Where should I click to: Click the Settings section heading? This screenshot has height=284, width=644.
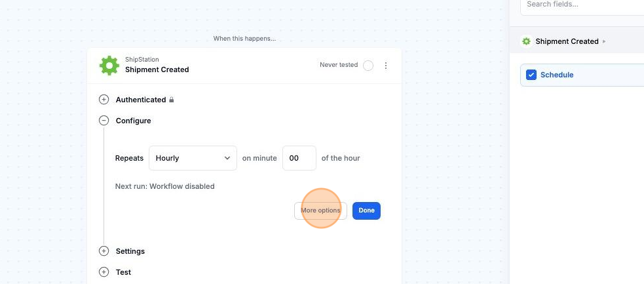[130, 251]
